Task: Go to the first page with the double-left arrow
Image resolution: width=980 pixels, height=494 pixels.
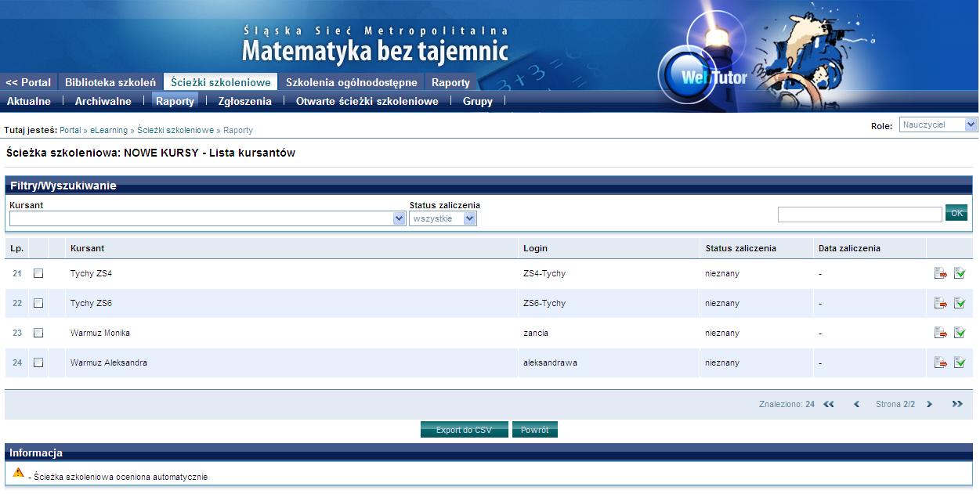Action: pyautogui.click(x=829, y=404)
